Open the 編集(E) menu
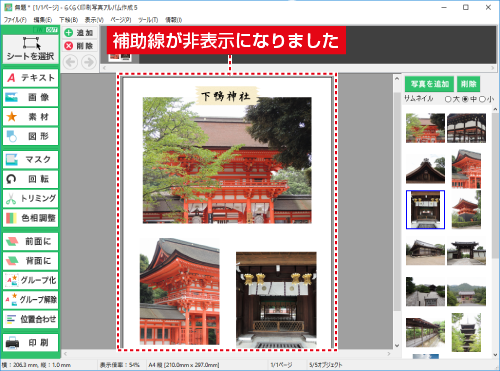The height and width of the screenshot is (371, 500). coord(43,20)
